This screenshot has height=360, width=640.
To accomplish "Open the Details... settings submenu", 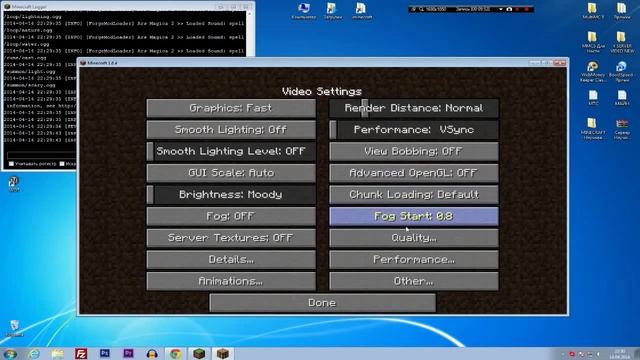I will [231, 260].
